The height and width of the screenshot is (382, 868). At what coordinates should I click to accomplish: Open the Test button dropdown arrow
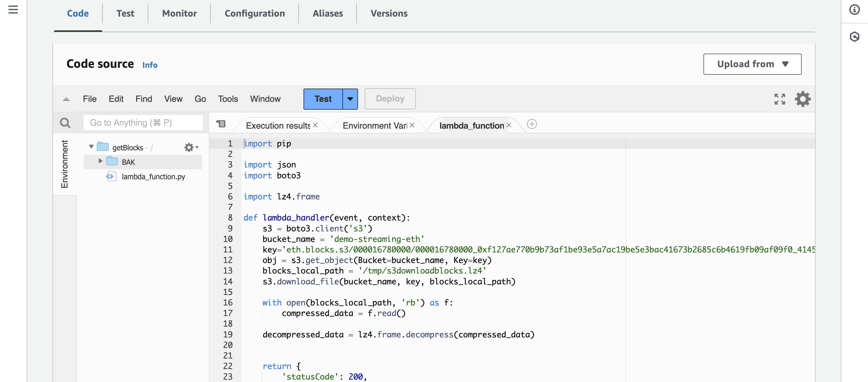350,99
